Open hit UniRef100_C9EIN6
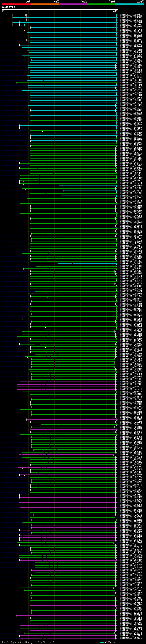The image size is (146, 644). [x=131, y=357]
